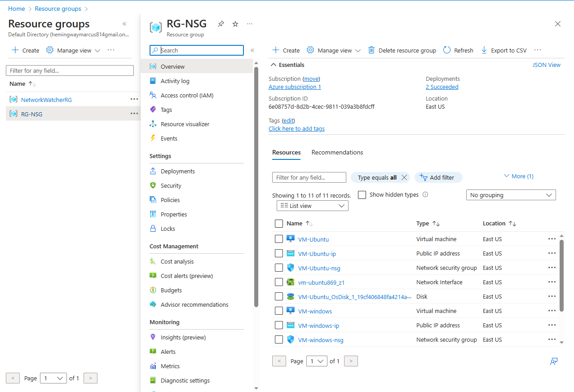The image size is (574, 392).
Task: Export resources to CSV
Action: pos(503,50)
